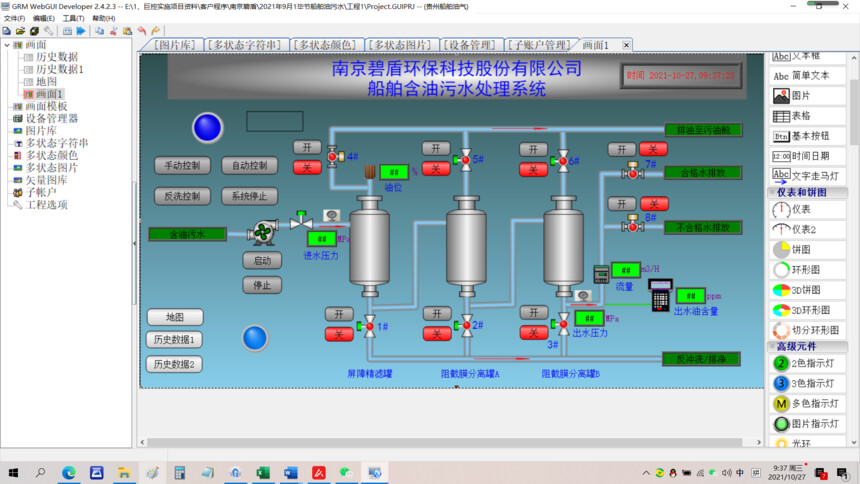Screen dimensions: 860x484
Task: Click the red Undo arrow icon
Action: [x=142, y=31]
